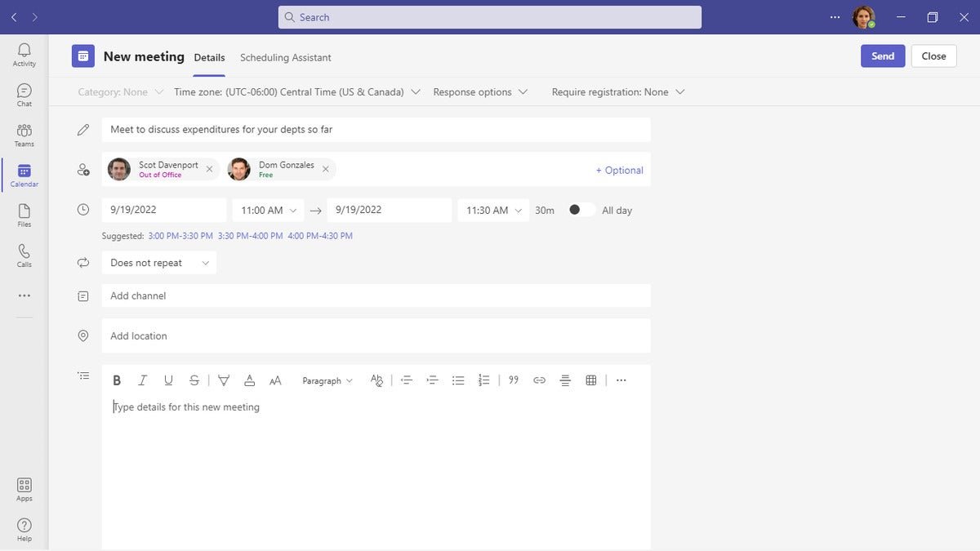Image resolution: width=980 pixels, height=551 pixels.
Task: Open the Activity feed in sidebar
Action: [24, 55]
